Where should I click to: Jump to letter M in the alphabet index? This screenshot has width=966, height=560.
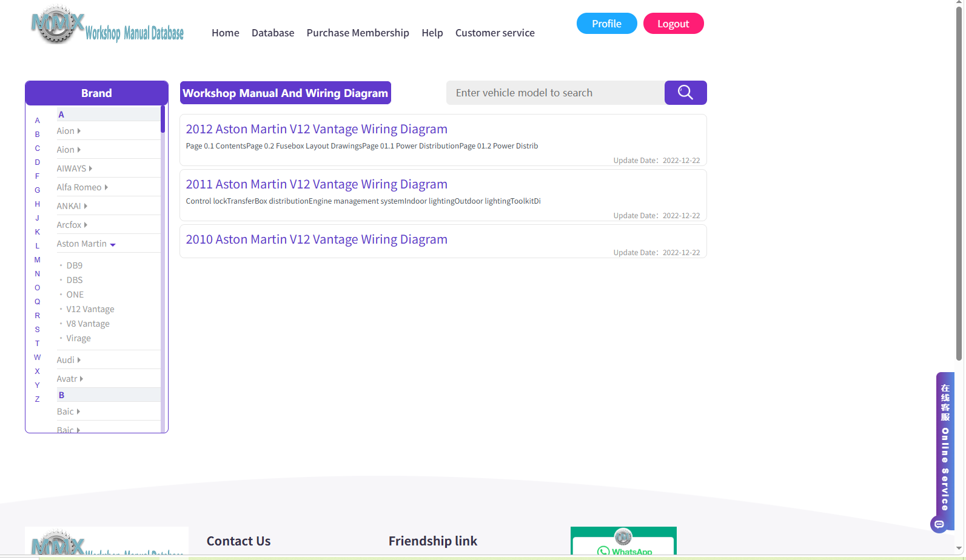37,260
